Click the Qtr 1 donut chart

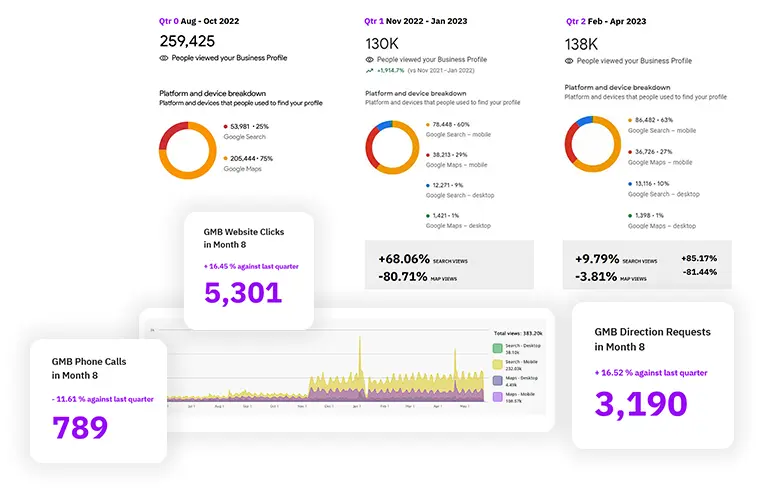(x=392, y=147)
